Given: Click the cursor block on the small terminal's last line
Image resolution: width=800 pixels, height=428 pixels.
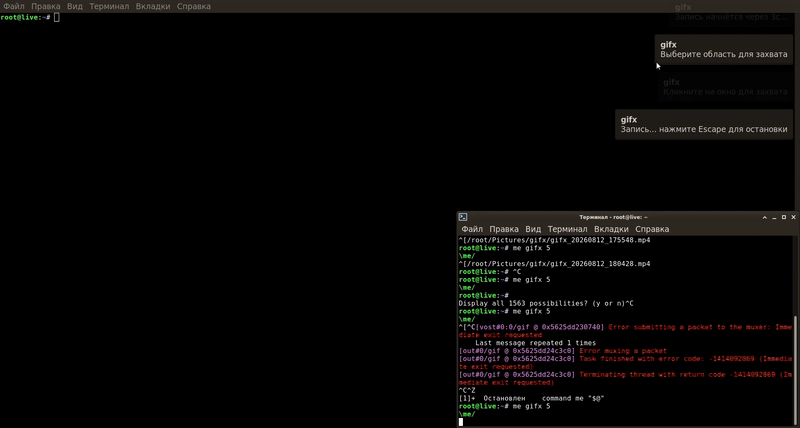Looking at the screenshot, I should 461,422.
